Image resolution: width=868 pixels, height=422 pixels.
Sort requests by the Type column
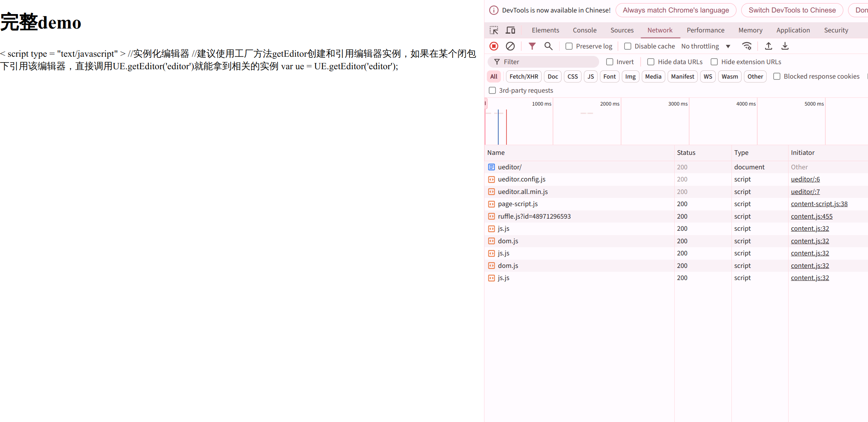coord(760,153)
